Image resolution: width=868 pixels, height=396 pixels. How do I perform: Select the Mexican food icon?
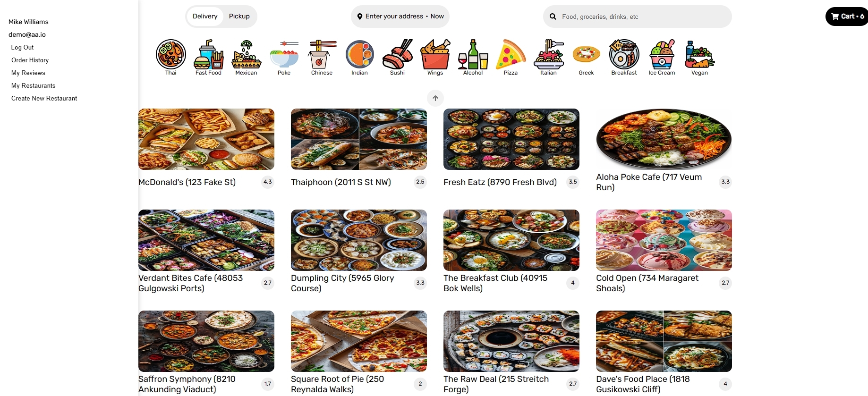point(246,54)
